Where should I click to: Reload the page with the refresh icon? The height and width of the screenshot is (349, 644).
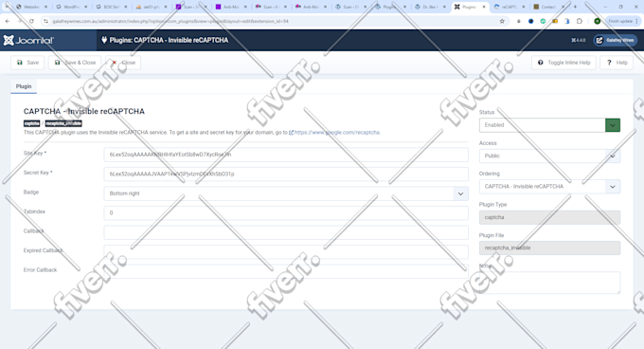pos(31,21)
